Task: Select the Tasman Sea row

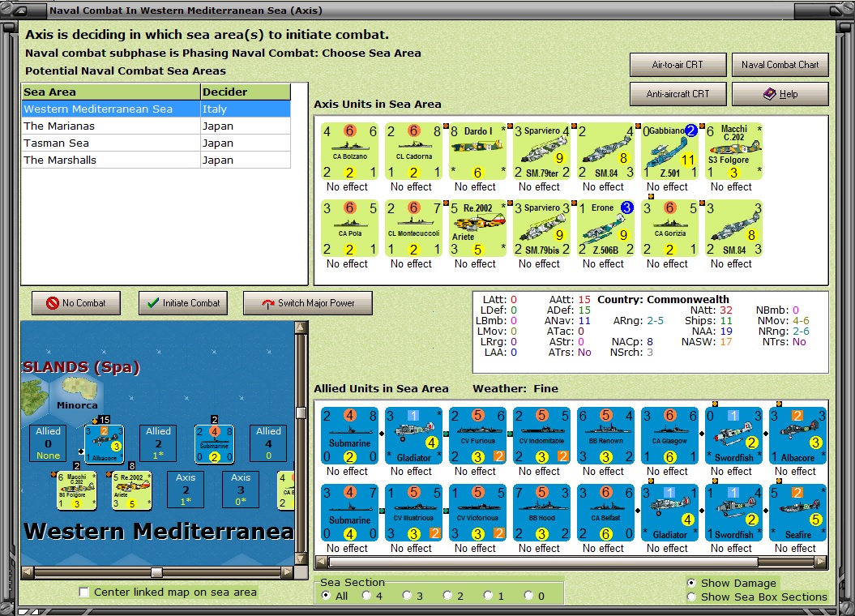Action: pyautogui.click(x=156, y=143)
